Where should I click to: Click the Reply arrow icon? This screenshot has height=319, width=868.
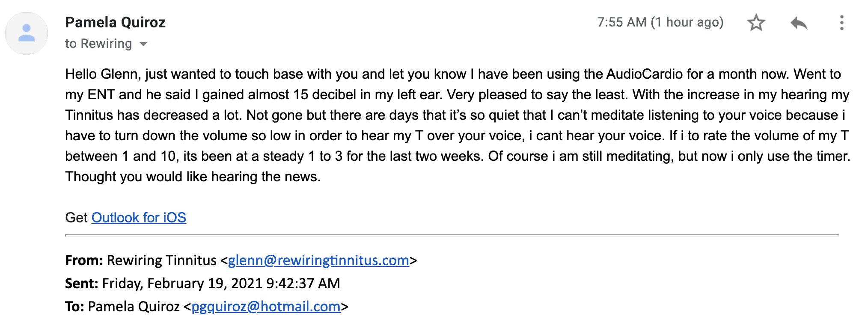[799, 23]
